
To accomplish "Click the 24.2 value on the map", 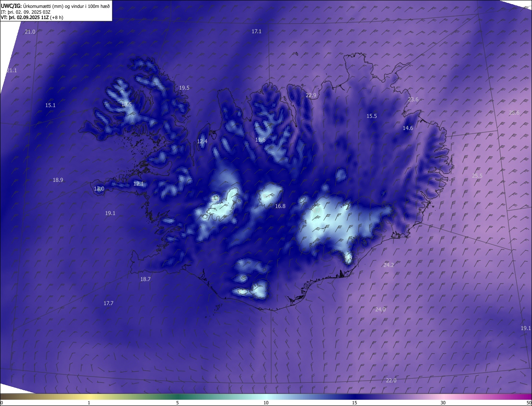I will click(389, 265).
